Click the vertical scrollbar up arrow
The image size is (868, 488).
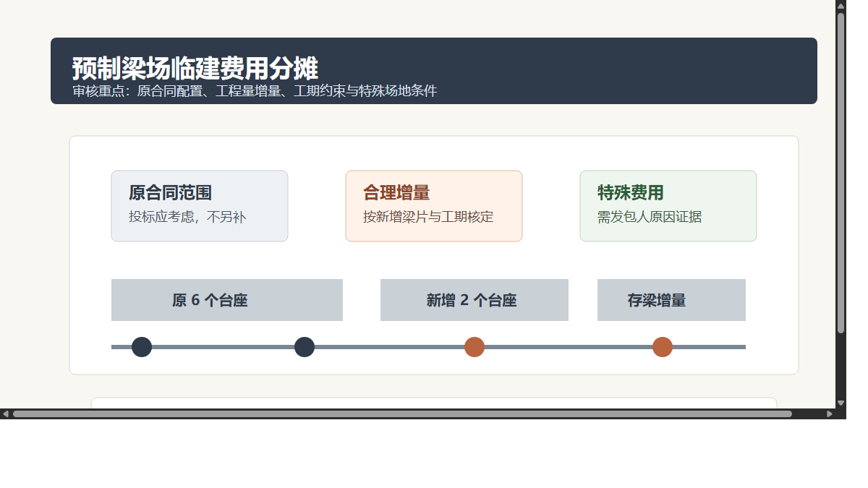[841, 6]
